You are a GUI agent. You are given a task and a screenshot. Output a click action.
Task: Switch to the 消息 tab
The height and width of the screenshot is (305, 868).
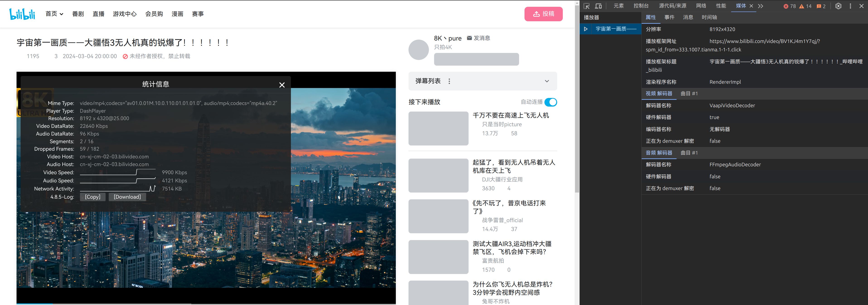coord(688,17)
